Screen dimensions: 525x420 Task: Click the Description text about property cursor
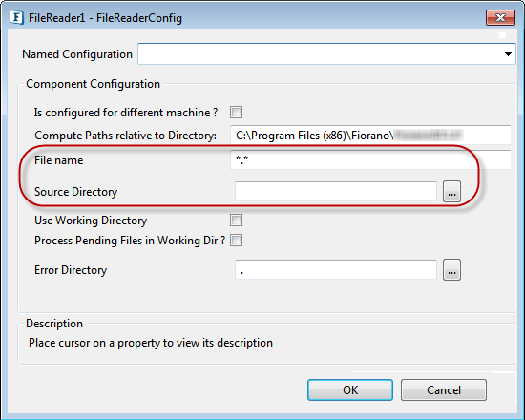point(151,343)
